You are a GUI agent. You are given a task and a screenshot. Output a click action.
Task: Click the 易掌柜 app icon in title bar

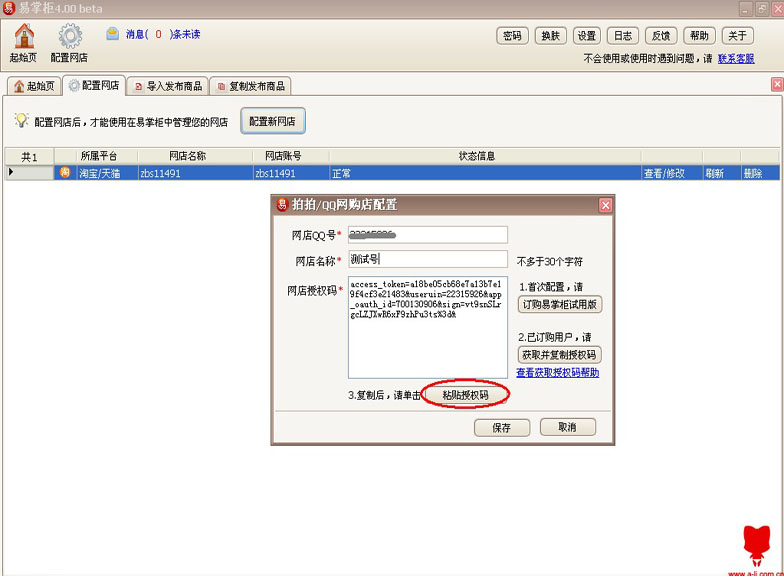8,8
